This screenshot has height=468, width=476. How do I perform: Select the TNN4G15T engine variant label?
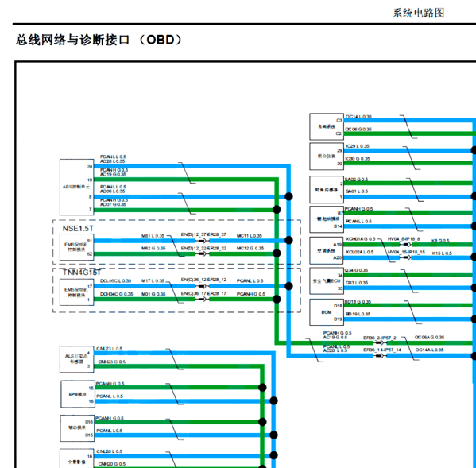[82, 273]
